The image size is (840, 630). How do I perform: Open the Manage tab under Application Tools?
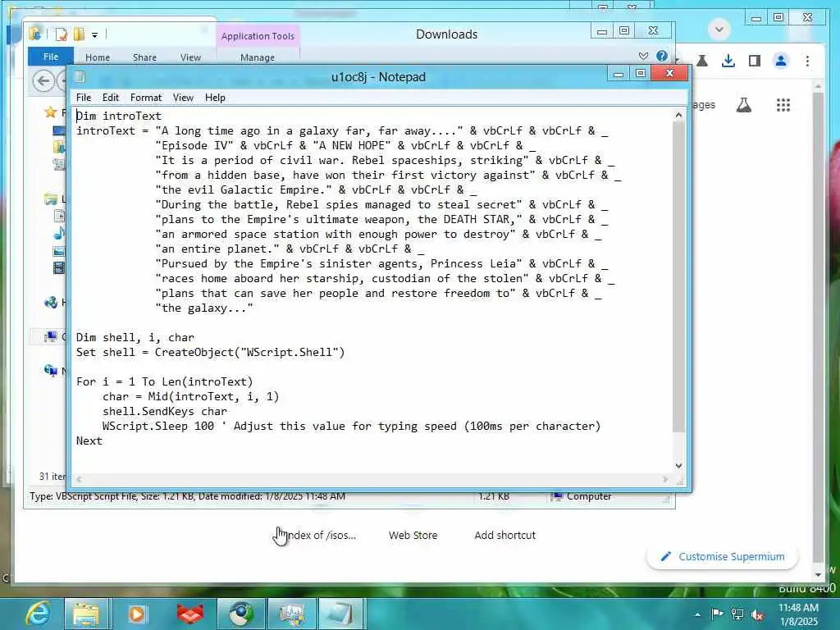257,57
